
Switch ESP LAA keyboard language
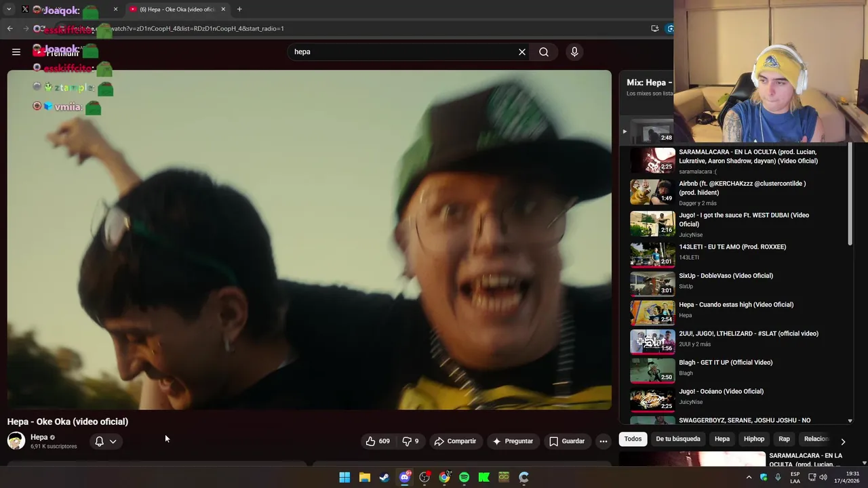pyautogui.click(x=795, y=477)
